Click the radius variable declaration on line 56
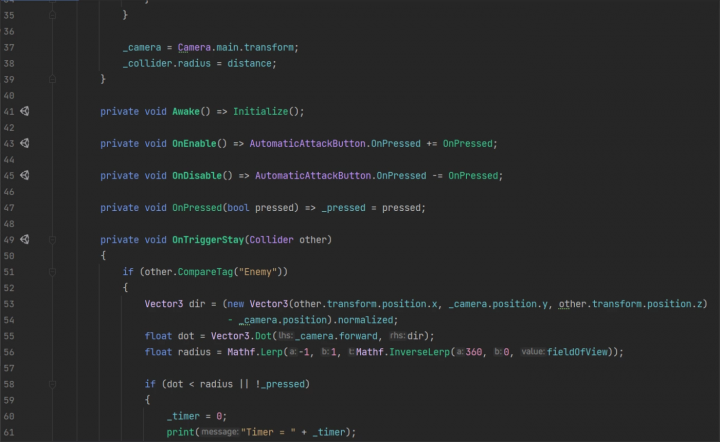This screenshot has height=442, width=720. [194, 352]
